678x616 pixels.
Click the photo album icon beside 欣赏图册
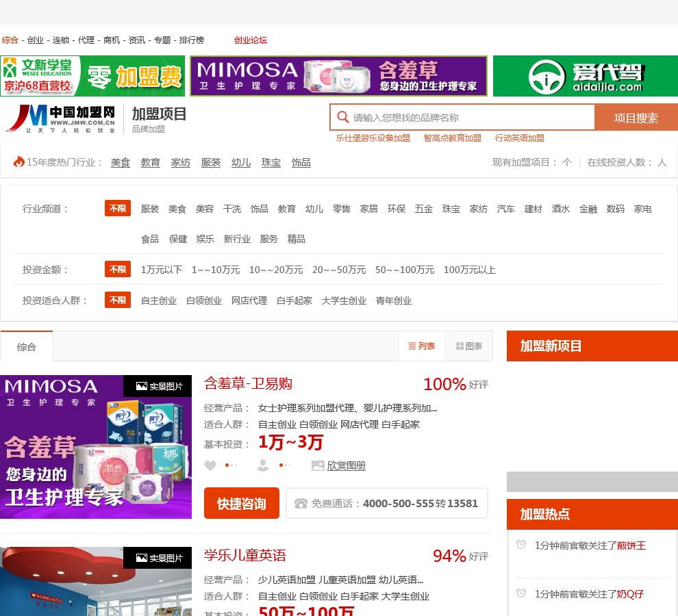tap(318, 465)
